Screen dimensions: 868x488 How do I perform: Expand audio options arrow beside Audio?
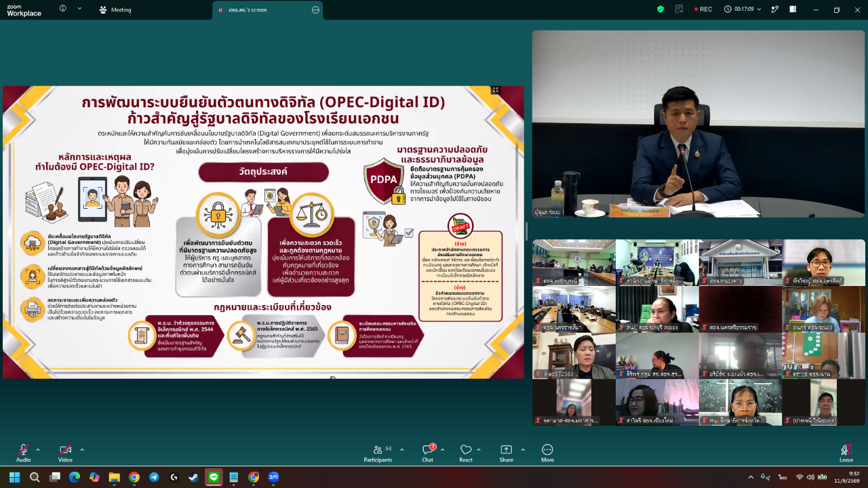(38, 449)
